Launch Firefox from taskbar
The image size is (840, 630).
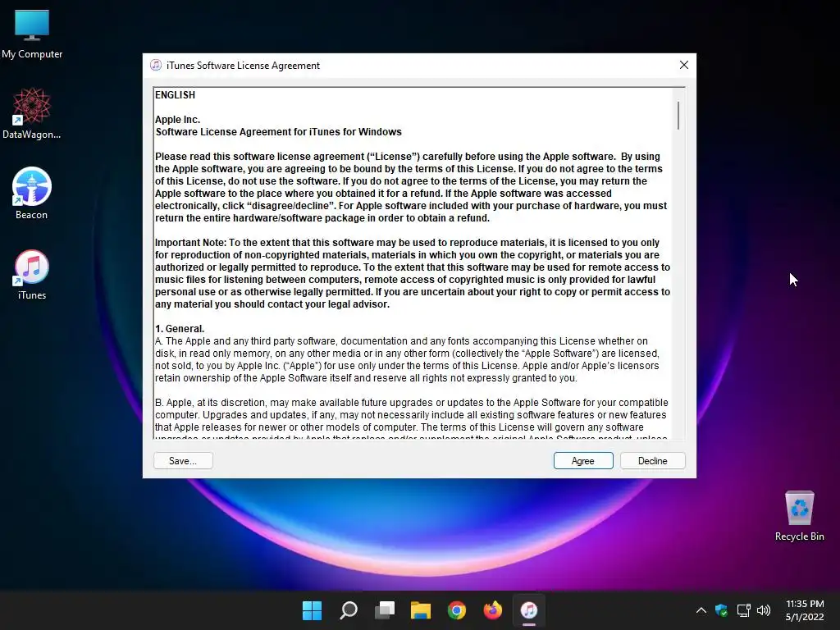tap(493, 610)
